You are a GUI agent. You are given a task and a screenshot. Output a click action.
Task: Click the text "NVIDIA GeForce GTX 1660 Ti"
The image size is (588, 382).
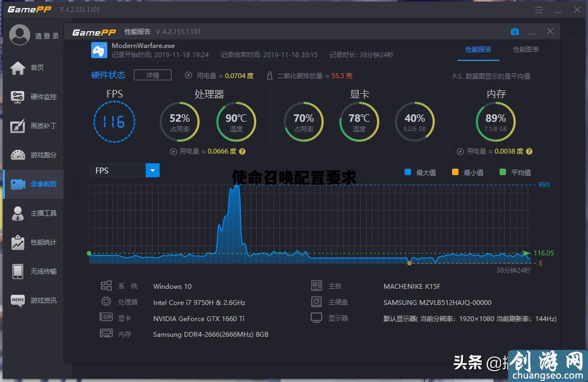click(x=199, y=319)
